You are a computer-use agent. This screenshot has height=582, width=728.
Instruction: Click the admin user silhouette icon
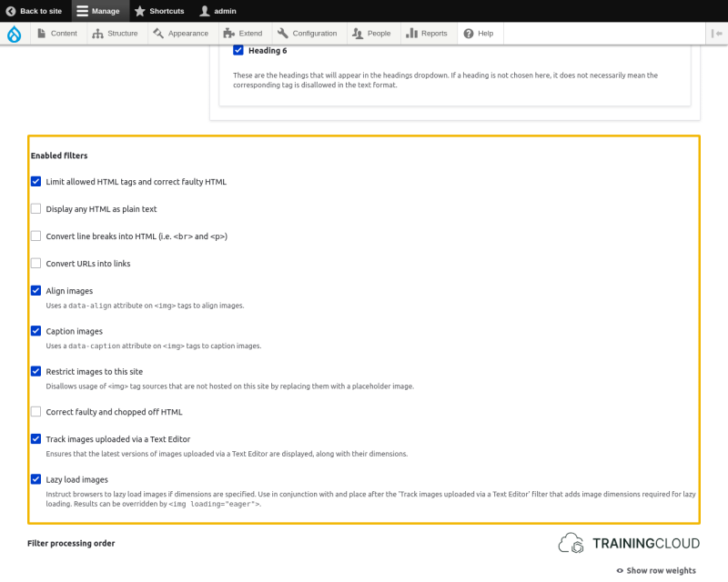(x=204, y=11)
